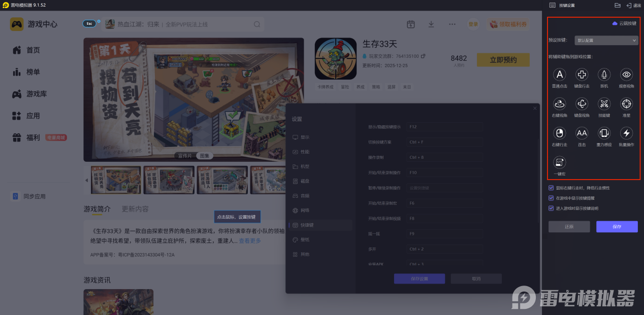Click the 查看更多 link

[250, 240]
